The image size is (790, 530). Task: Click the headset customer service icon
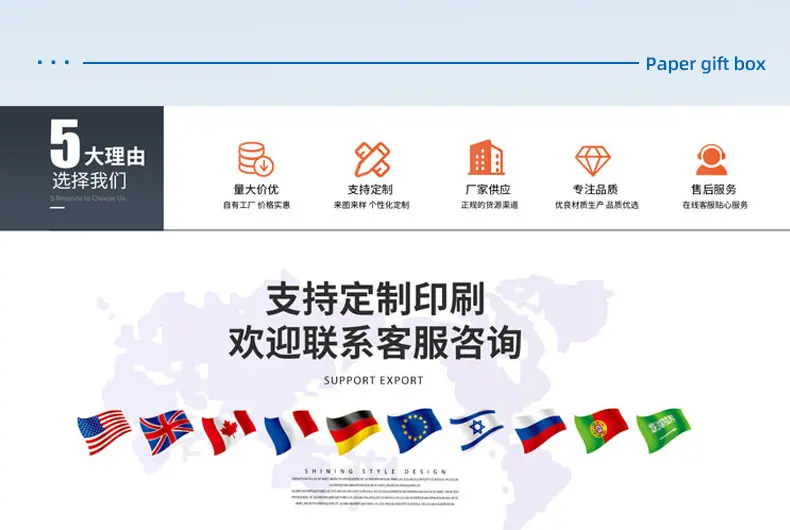(x=711, y=159)
